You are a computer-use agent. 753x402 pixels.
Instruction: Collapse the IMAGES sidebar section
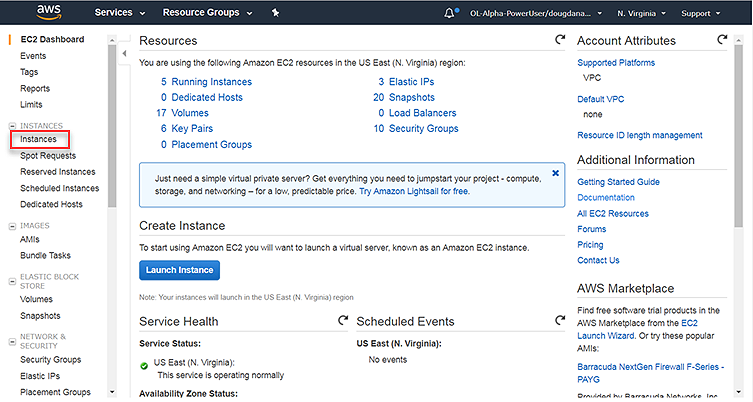pos(12,226)
